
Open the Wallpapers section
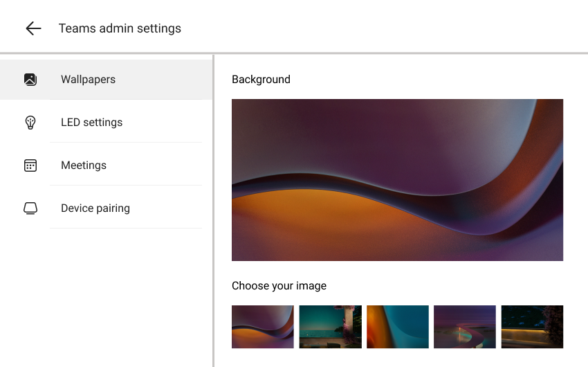pos(107,80)
